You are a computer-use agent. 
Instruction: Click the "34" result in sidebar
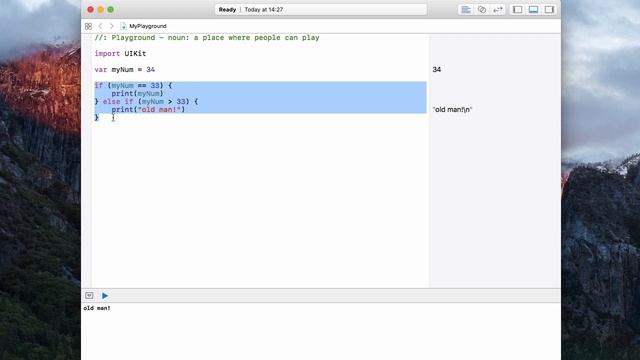436,69
